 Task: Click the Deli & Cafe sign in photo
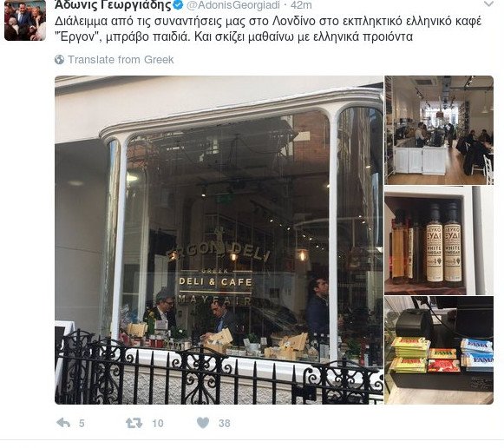[215, 281]
